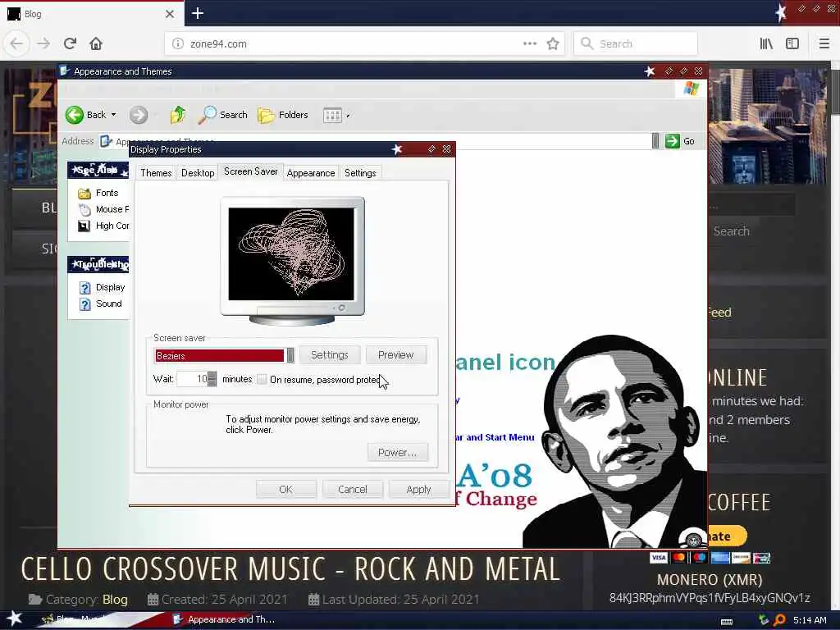Open the Blog category link
The height and width of the screenshot is (630, 840).
115,600
